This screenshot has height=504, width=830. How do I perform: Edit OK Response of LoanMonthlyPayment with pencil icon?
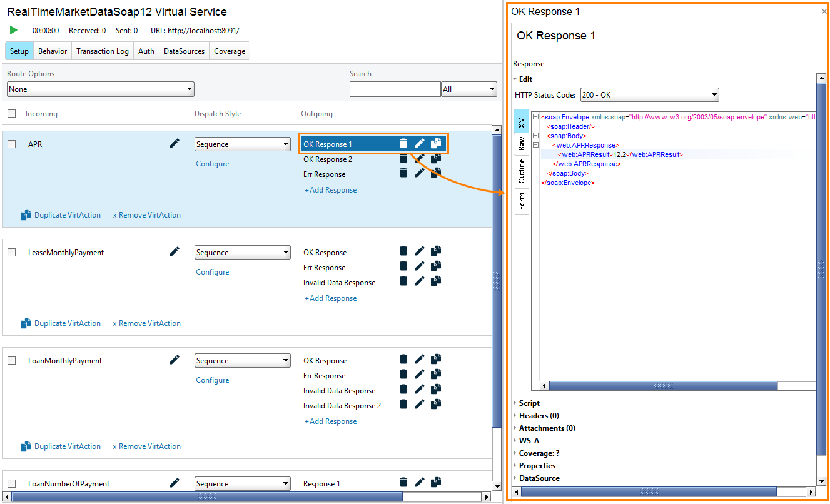[x=419, y=359]
